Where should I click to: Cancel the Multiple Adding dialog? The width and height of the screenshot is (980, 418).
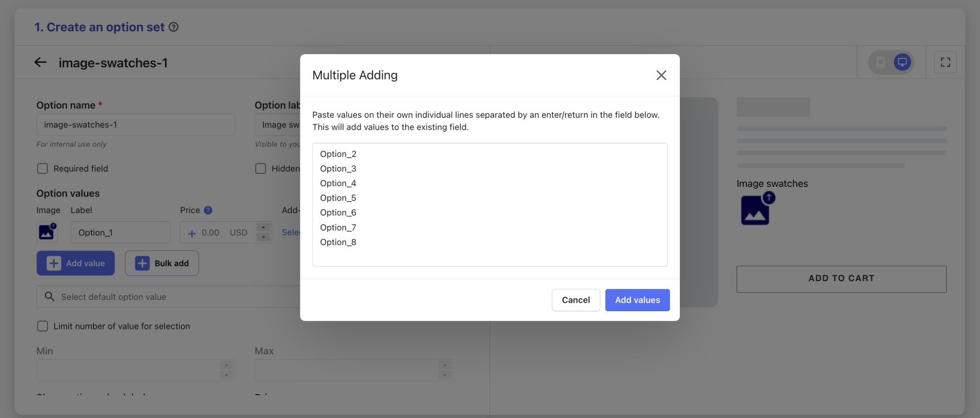tap(576, 300)
